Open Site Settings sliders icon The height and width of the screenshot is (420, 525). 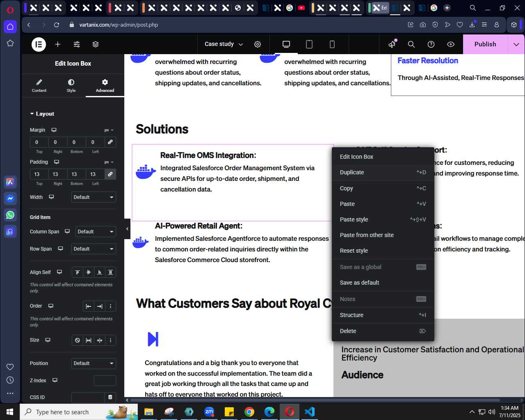click(x=77, y=44)
